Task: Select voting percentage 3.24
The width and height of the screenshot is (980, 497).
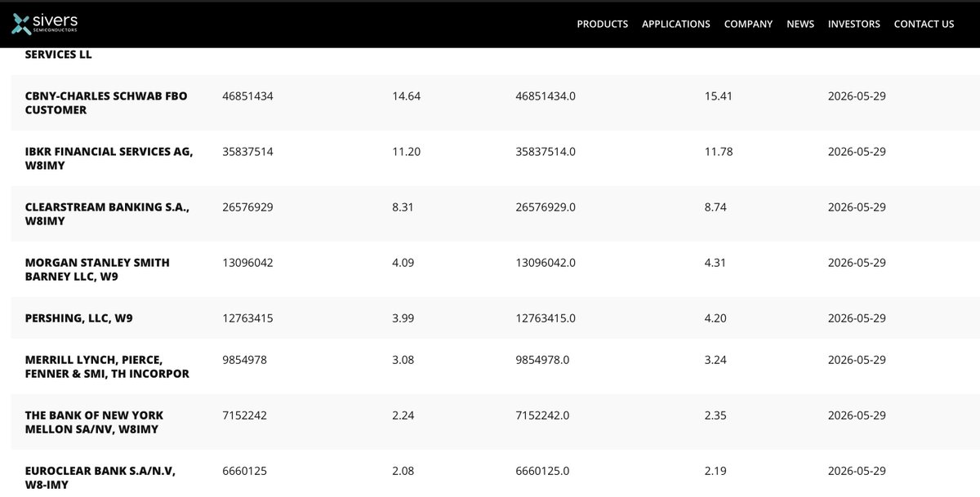Action: pyautogui.click(x=715, y=360)
